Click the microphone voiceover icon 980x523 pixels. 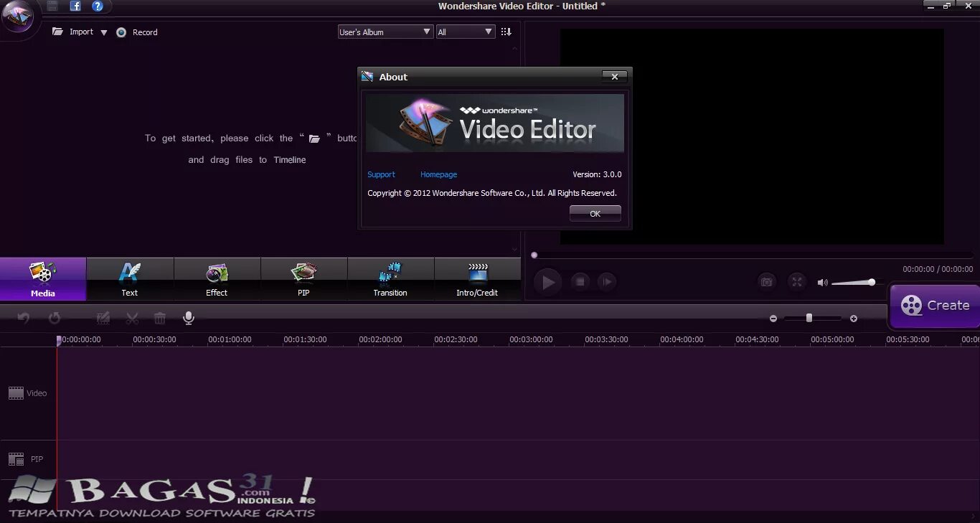click(x=189, y=318)
